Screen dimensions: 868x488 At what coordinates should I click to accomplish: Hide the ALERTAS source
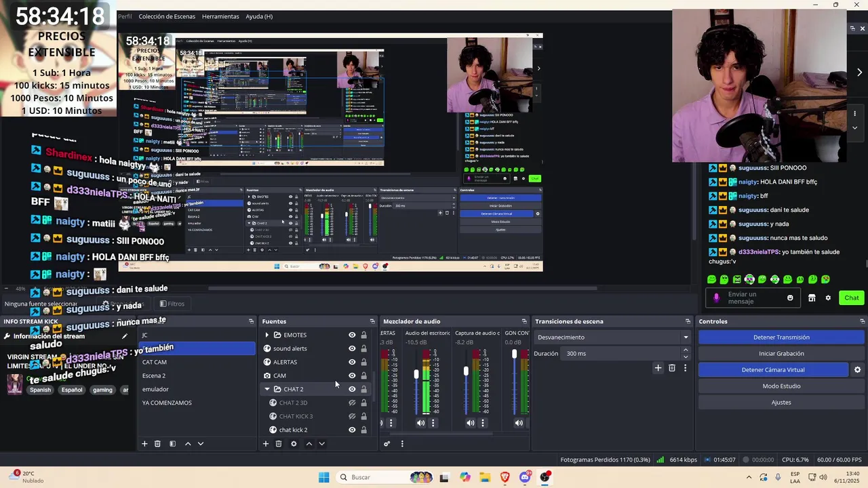[x=352, y=362]
